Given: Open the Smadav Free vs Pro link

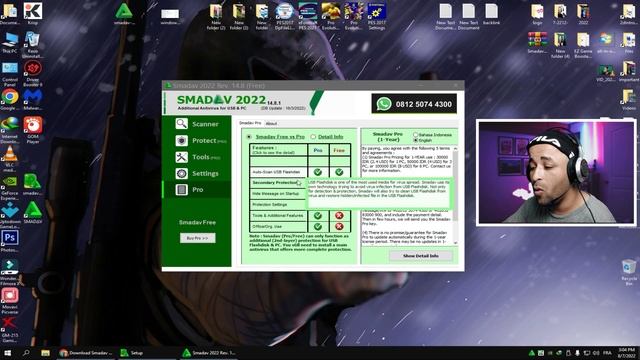Looking at the screenshot, I should (x=280, y=137).
